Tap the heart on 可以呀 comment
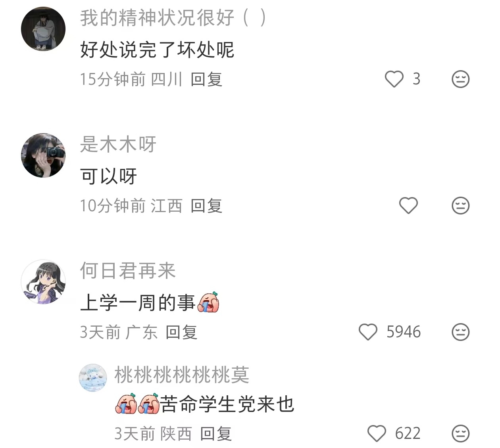 pos(408,205)
